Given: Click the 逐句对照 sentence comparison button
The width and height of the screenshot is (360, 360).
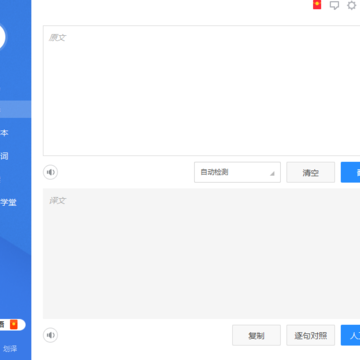Looking at the screenshot, I should pos(311,335).
